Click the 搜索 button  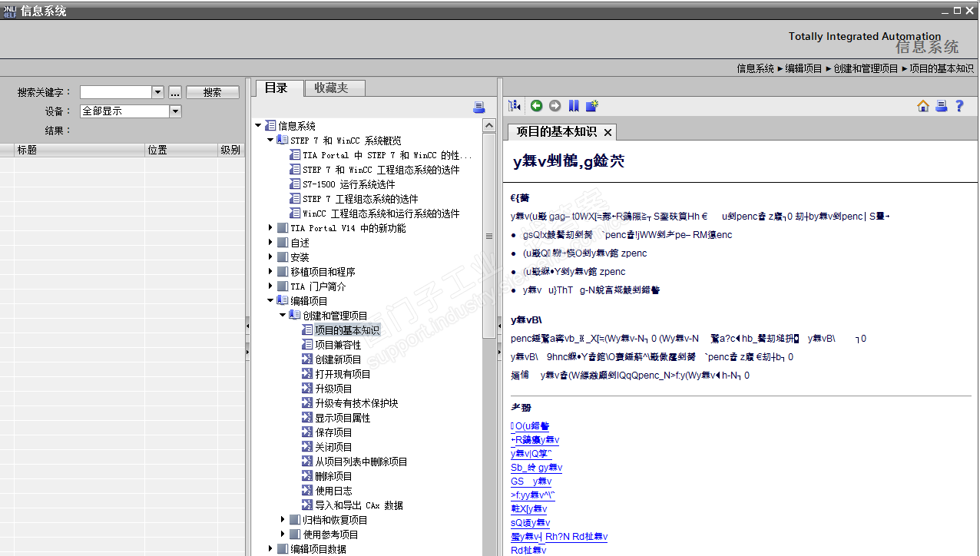pyautogui.click(x=213, y=92)
